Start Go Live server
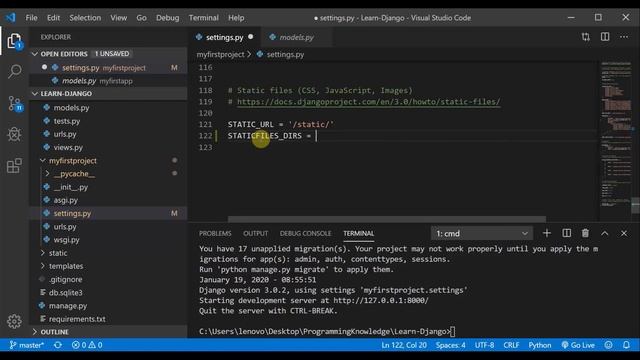 [578, 345]
